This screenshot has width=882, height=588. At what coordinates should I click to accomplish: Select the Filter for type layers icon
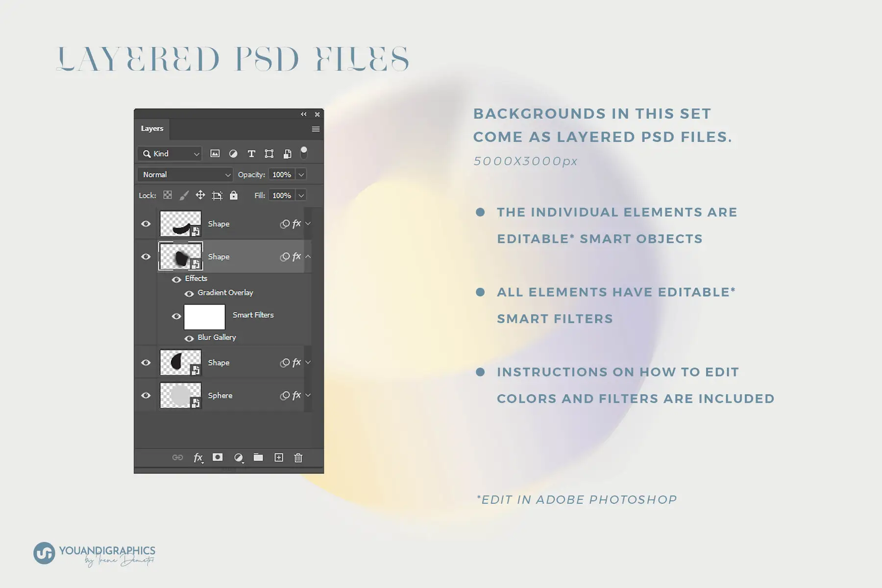[x=251, y=153]
